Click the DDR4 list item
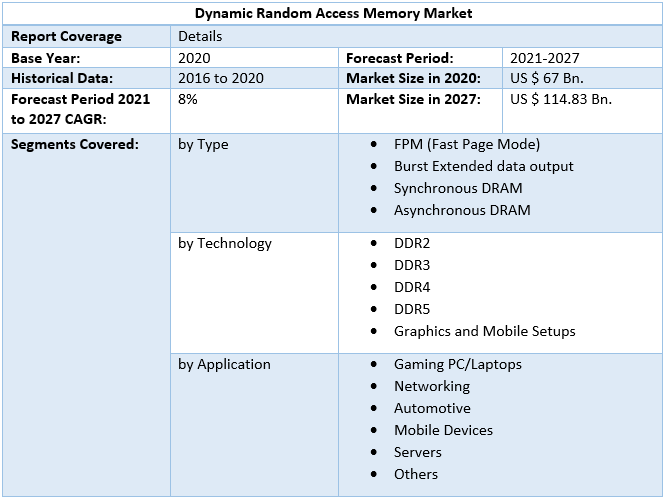This screenshot has width=669, height=500. coord(412,287)
